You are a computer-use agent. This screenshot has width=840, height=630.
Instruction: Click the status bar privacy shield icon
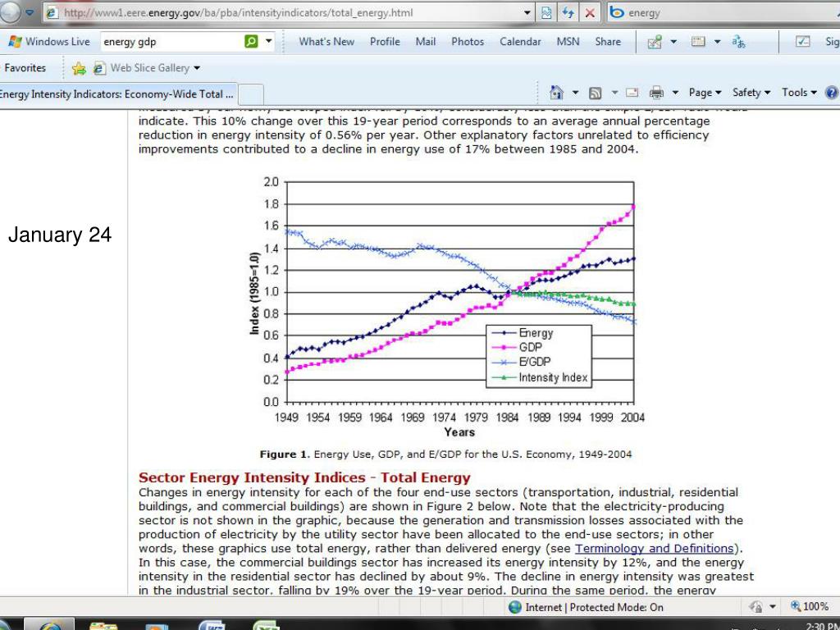(756, 607)
